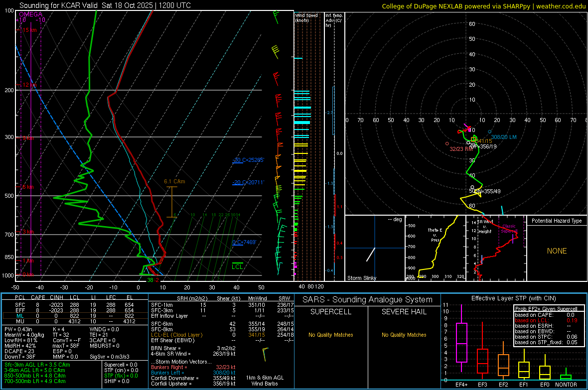This screenshot has width=588, height=390.
Task: Click the 'based on STPC: 0.06' line
Action: point(546,337)
